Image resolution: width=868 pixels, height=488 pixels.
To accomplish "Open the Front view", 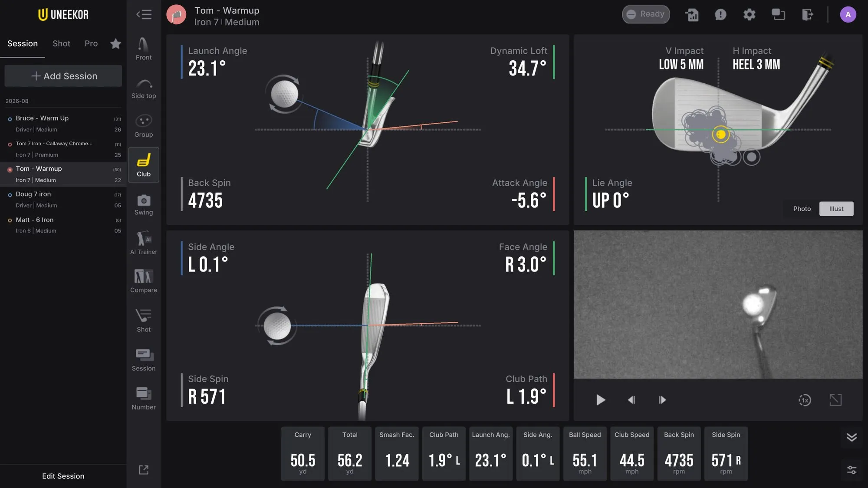I will 144,49.
